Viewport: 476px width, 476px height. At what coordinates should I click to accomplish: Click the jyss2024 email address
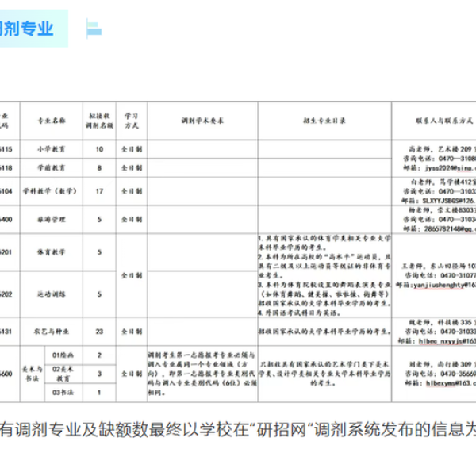[x=451, y=168]
